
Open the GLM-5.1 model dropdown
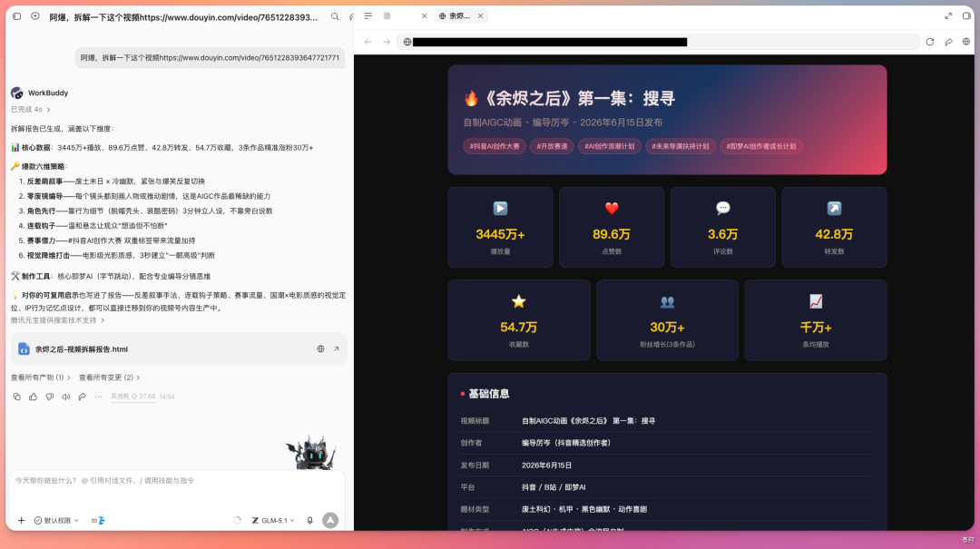click(273, 520)
